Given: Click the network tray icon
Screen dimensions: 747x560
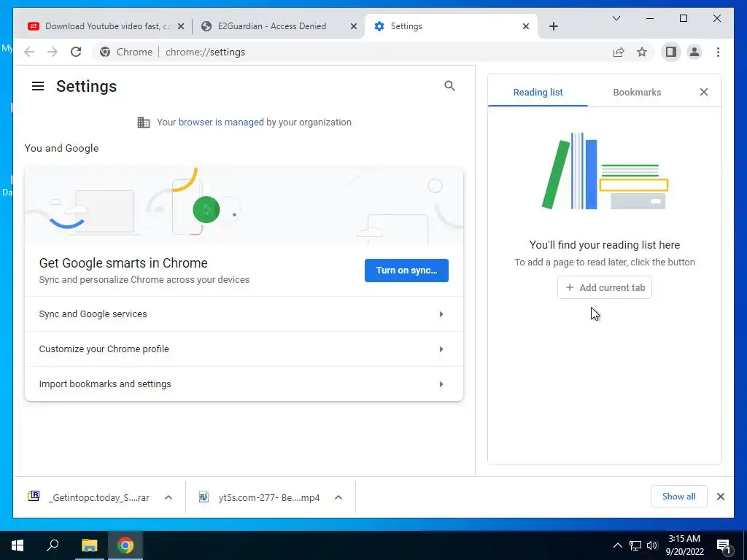Looking at the screenshot, I should click(635, 545).
